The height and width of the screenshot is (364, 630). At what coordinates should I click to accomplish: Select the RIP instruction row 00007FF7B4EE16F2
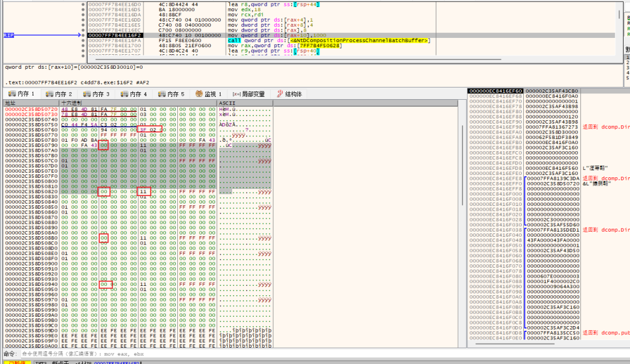point(351,36)
